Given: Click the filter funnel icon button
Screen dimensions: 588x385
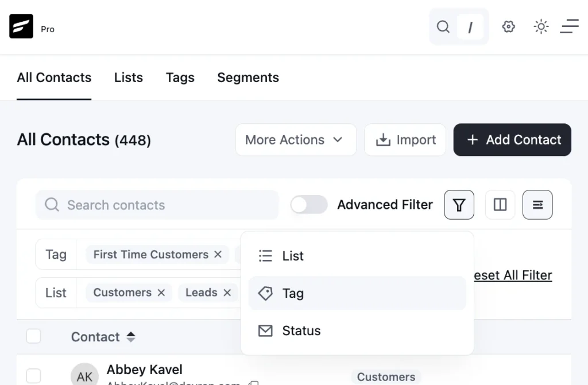Looking at the screenshot, I should coord(459,205).
